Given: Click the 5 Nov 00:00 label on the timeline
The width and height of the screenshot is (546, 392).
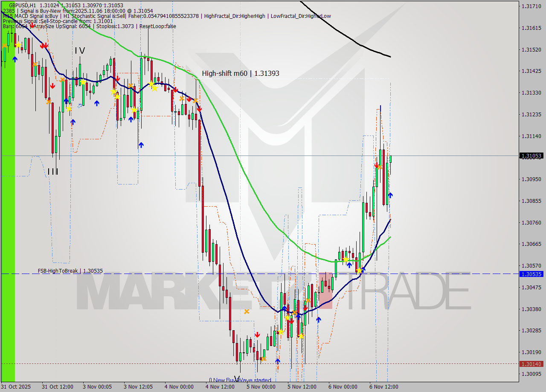Looking at the screenshot, I should click(x=260, y=386).
